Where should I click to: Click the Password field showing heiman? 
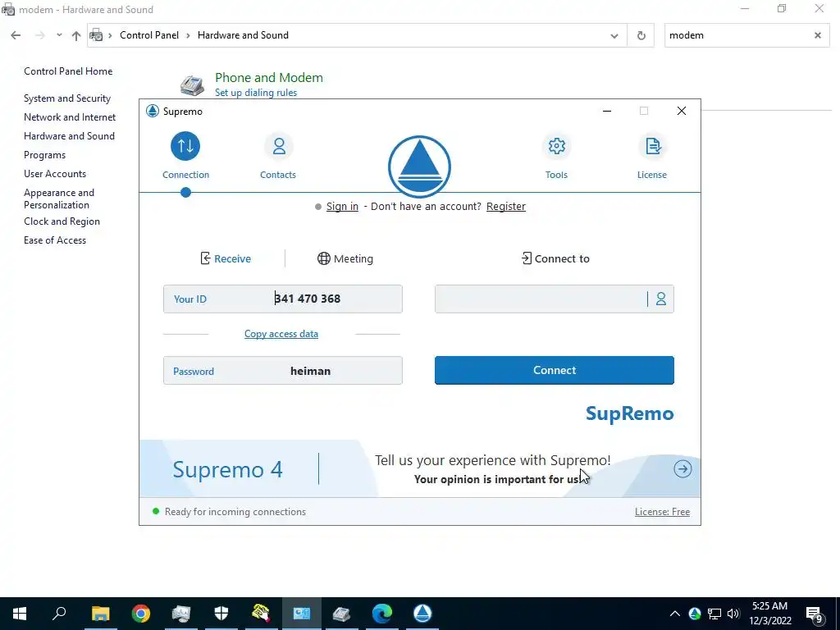click(283, 371)
